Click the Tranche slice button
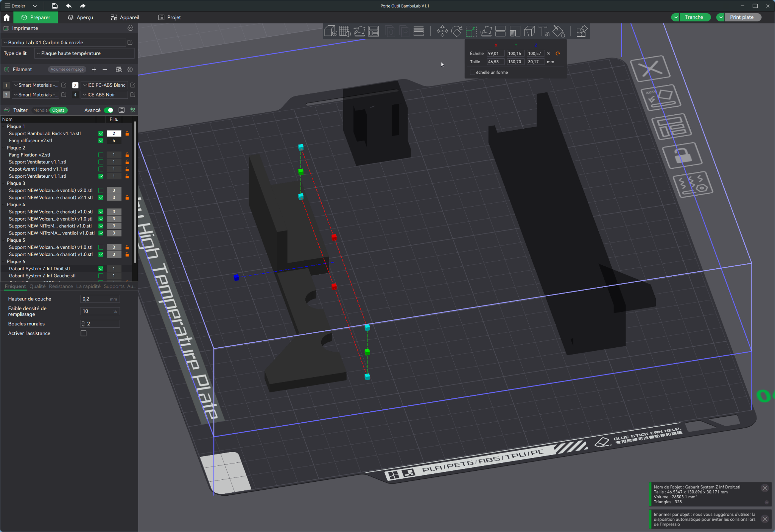The image size is (775, 532). [x=694, y=17]
